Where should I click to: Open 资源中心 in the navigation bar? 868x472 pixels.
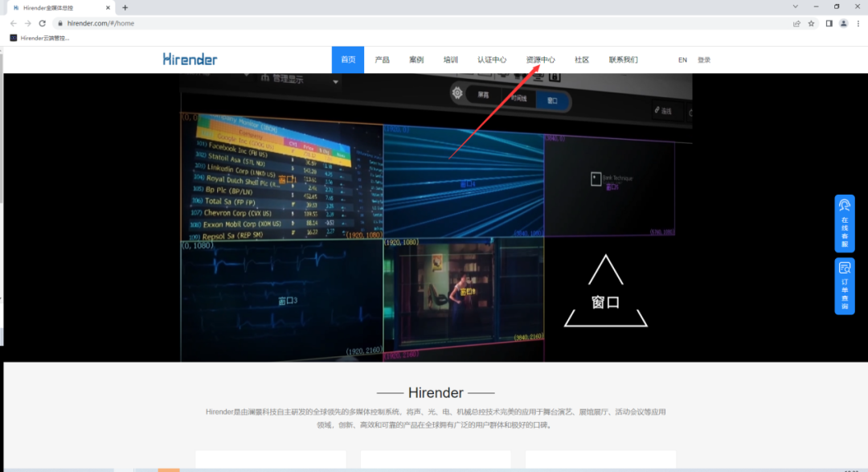540,60
